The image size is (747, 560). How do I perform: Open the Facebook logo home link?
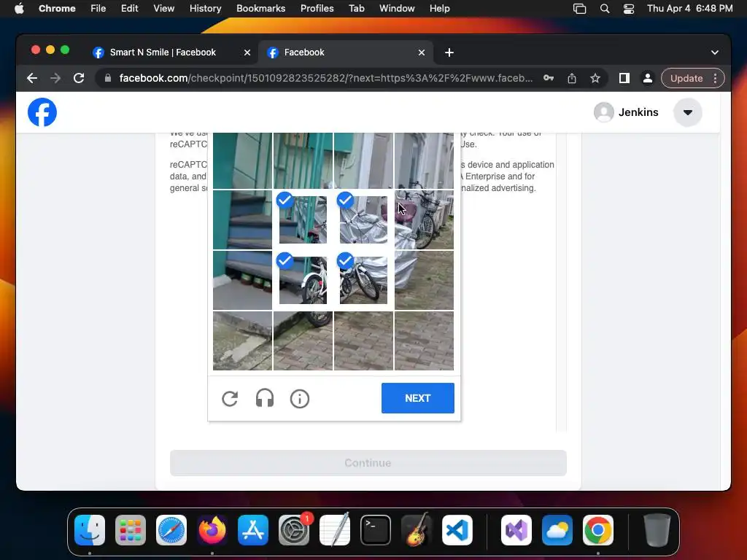(x=42, y=112)
